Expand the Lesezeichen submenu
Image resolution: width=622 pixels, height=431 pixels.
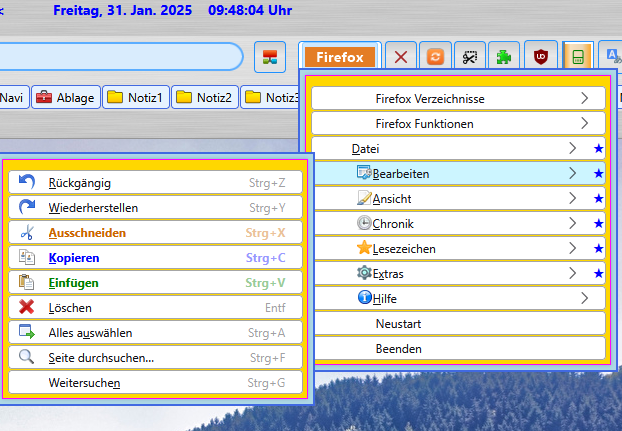[458, 248]
